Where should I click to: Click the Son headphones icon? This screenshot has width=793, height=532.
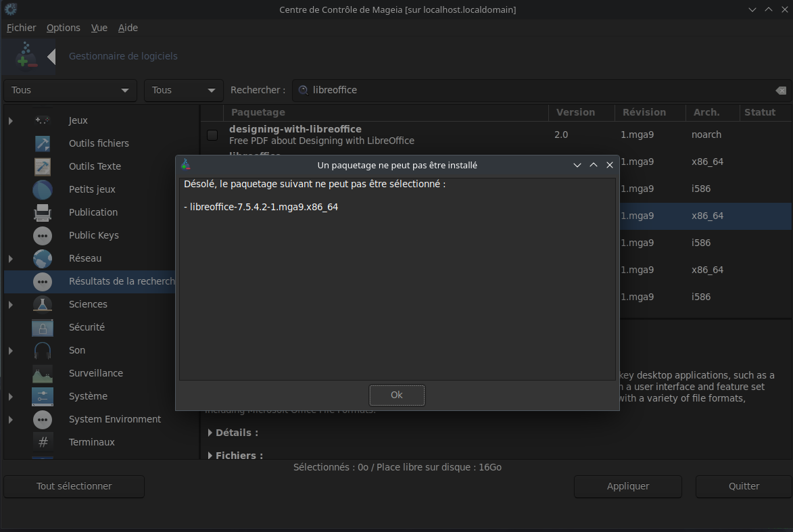[x=43, y=350]
